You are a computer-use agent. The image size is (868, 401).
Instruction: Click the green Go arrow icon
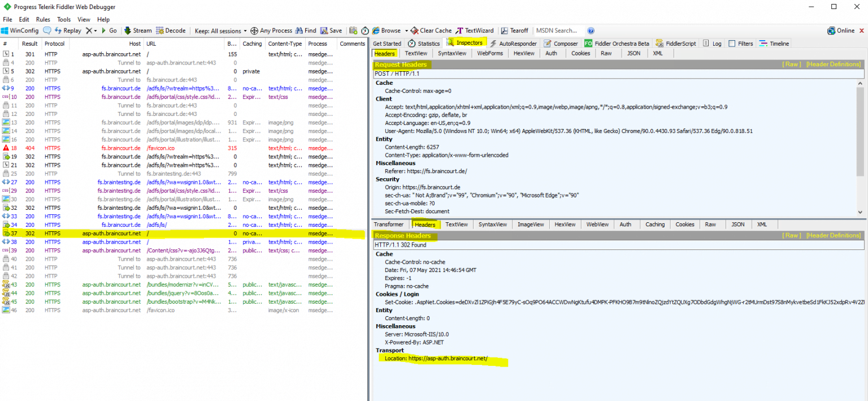click(105, 30)
